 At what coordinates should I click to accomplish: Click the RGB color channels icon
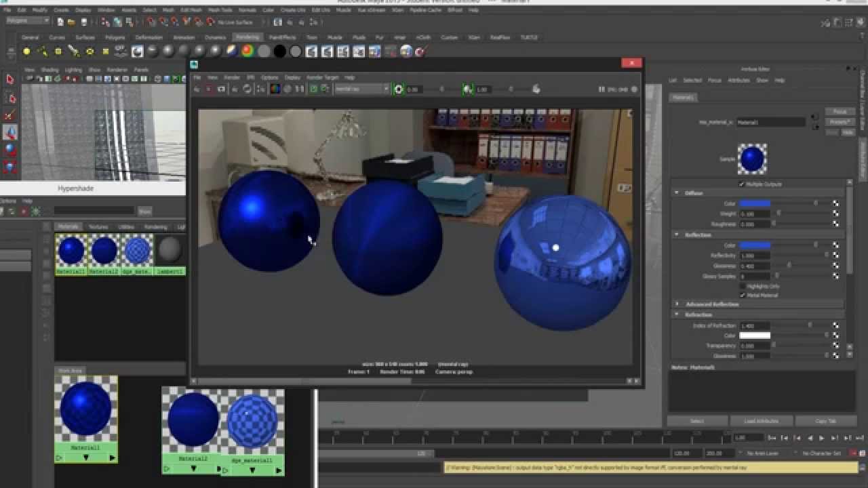tap(275, 89)
